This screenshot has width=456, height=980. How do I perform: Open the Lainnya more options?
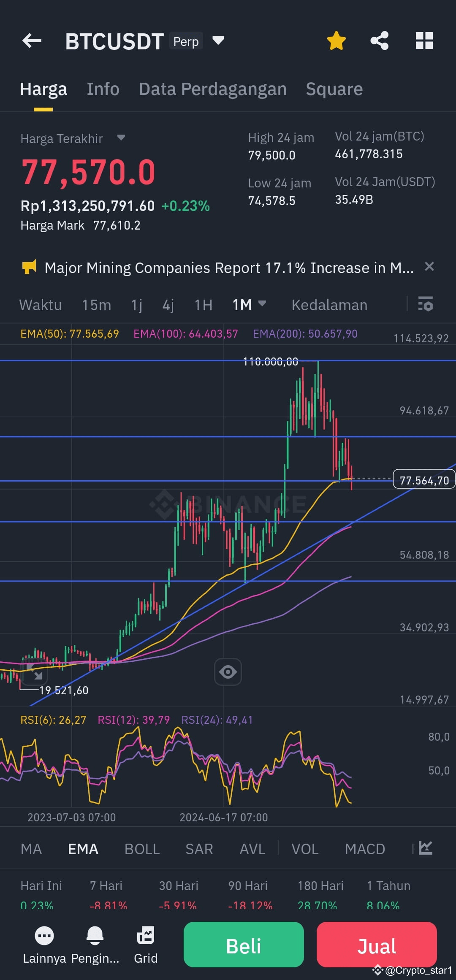point(44,945)
